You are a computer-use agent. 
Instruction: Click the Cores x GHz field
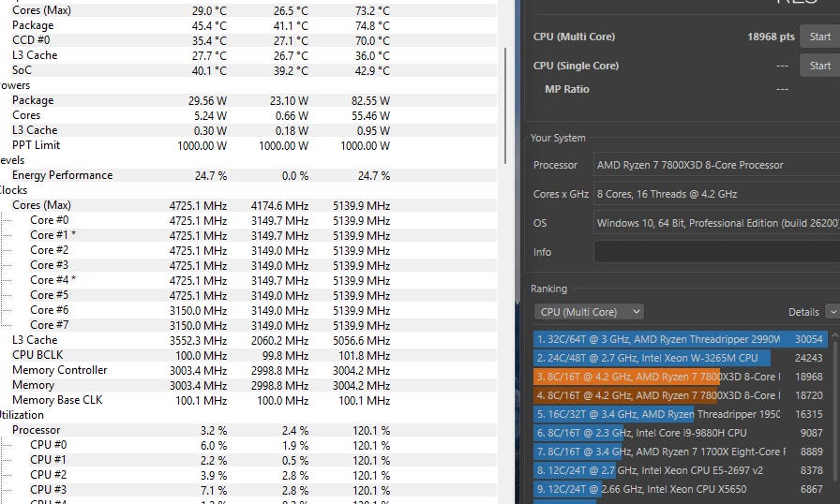(717, 194)
